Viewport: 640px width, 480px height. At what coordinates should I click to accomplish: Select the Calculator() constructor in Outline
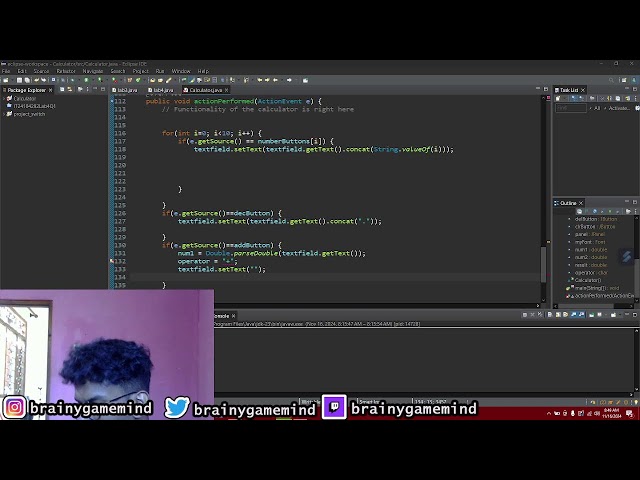588,280
